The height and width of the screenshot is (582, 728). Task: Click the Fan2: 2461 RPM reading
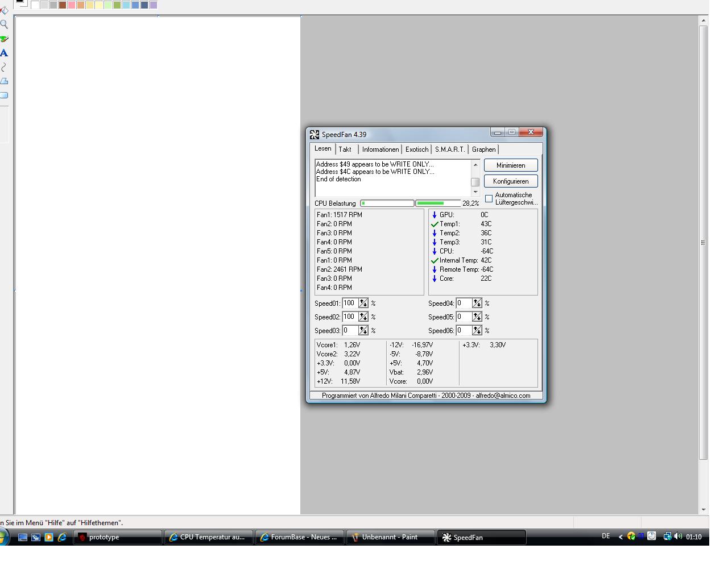pos(340,269)
